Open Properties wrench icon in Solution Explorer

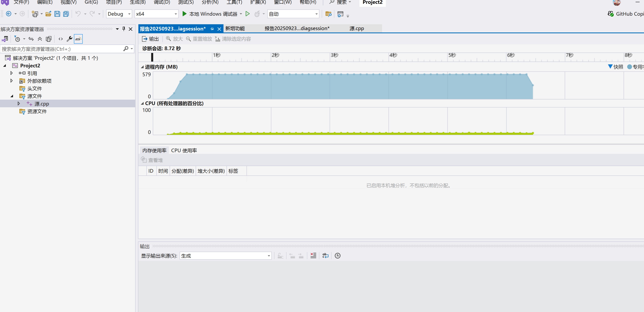(x=69, y=39)
